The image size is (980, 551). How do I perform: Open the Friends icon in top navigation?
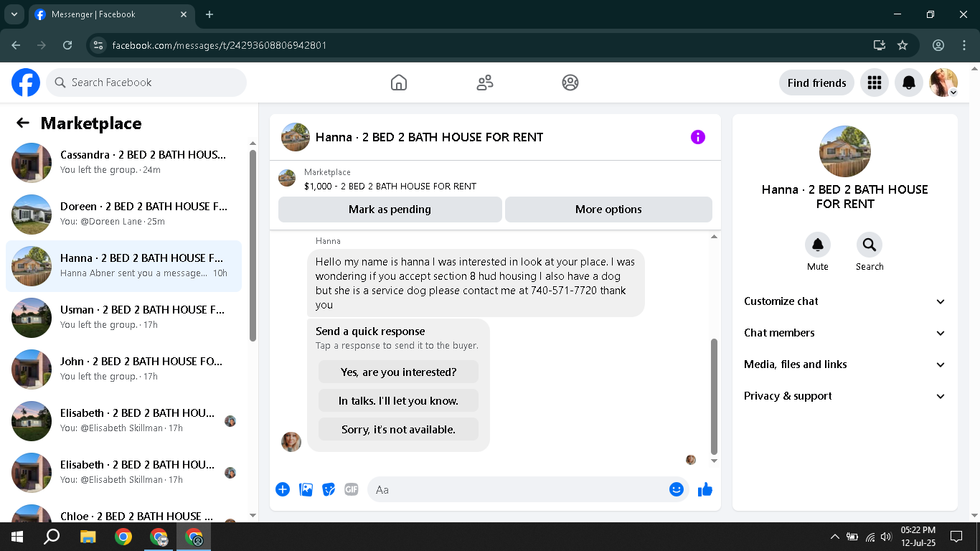click(485, 83)
